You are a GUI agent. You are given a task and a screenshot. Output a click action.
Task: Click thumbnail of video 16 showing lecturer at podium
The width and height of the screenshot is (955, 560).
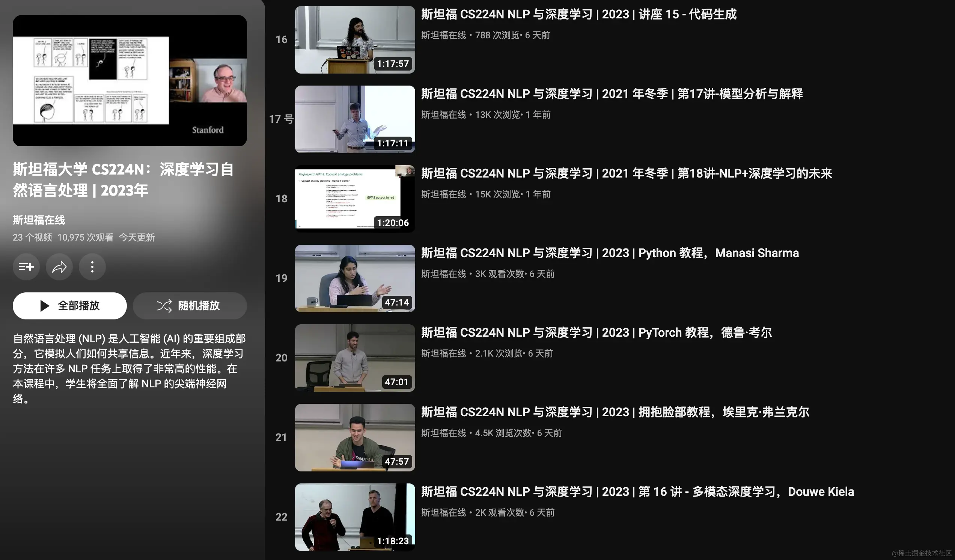[x=355, y=39]
